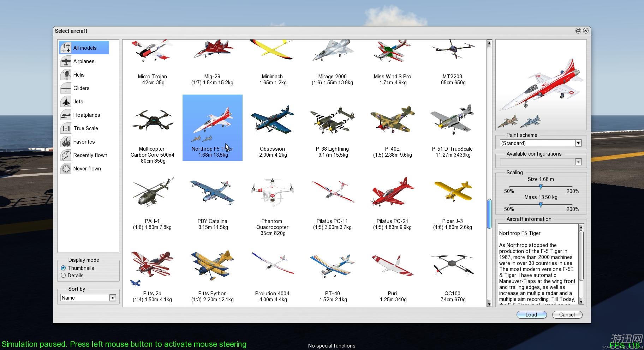Click the large F5 Tiger preview image
The width and height of the screenshot is (644, 350).
pyautogui.click(x=541, y=85)
